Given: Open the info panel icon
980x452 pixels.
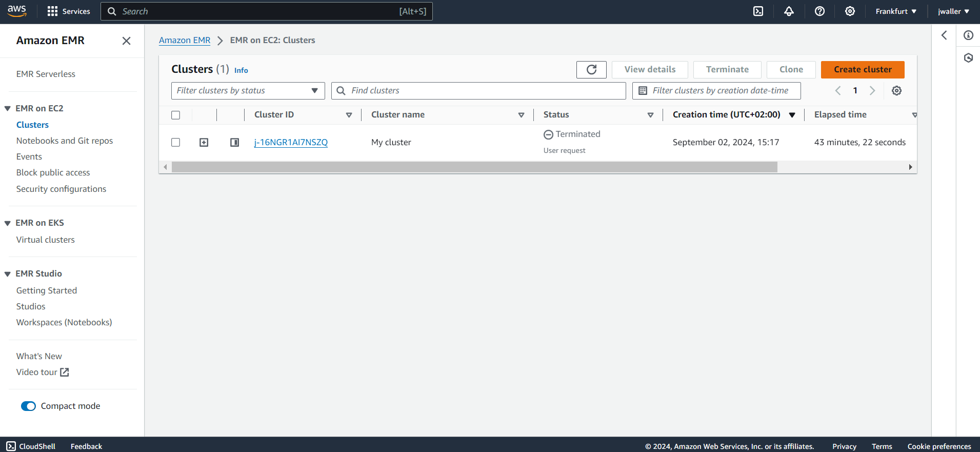Looking at the screenshot, I should coord(968,35).
